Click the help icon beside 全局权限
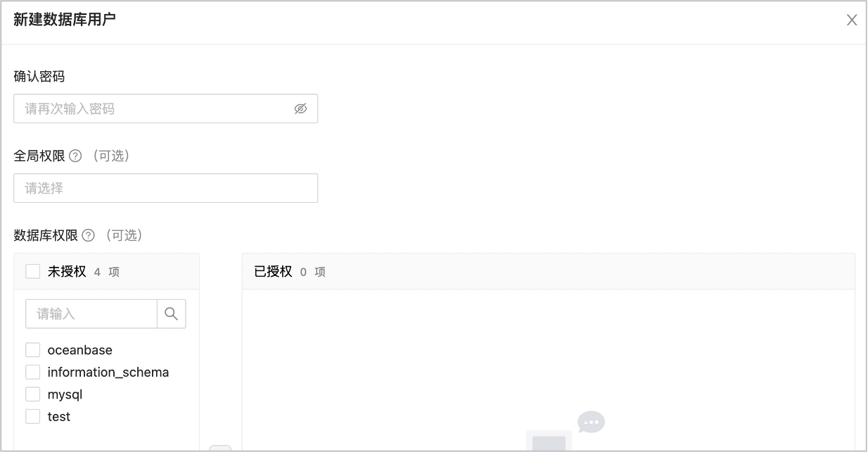868x452 pixels. (x=76, y=156)
